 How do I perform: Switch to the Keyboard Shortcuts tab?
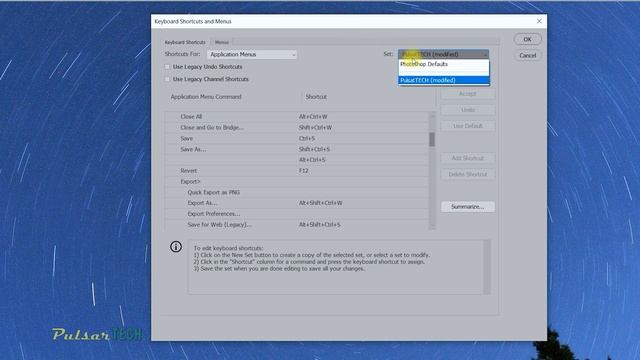click(x=185, y=42)
